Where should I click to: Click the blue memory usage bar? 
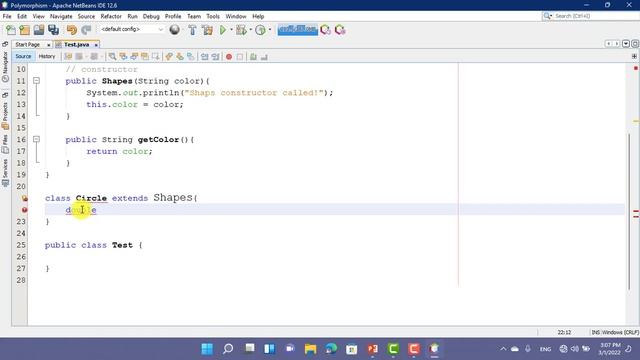coord(298,30)
